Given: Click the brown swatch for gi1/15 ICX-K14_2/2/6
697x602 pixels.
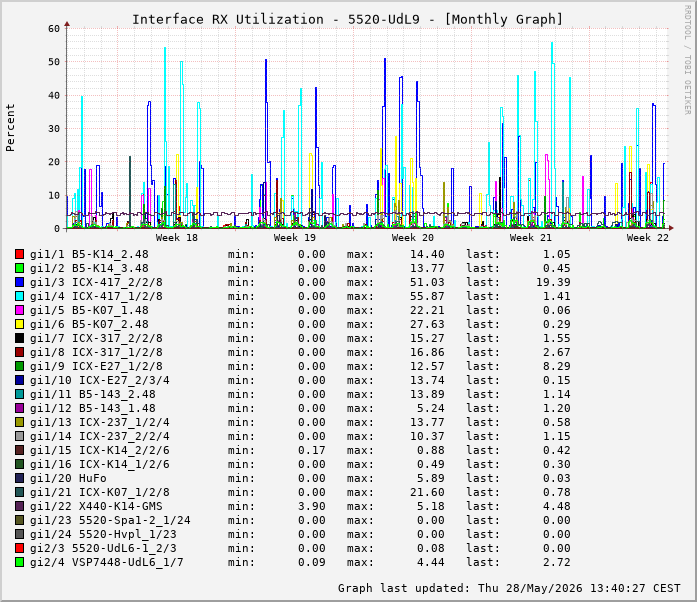Looking at the screenshot, I should [19, 450].
